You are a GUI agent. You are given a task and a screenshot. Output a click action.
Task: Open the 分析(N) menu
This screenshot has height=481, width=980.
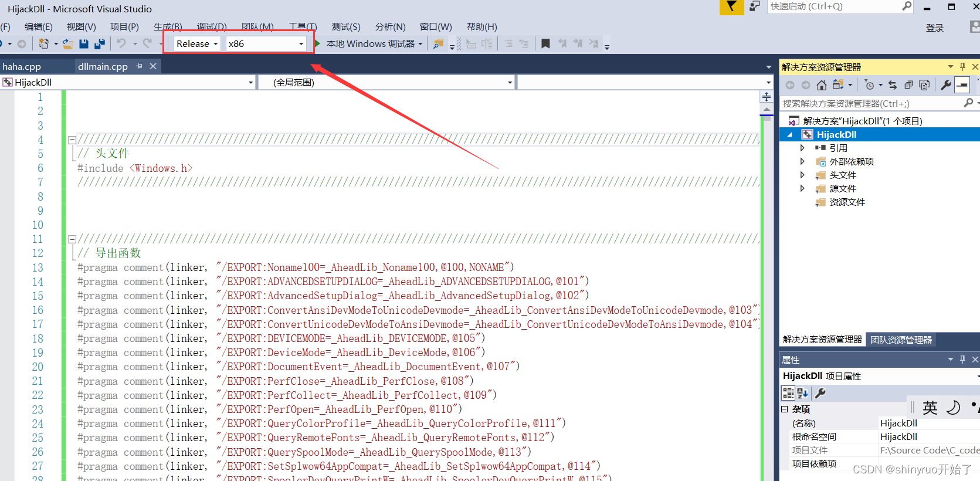coord(391,27)
